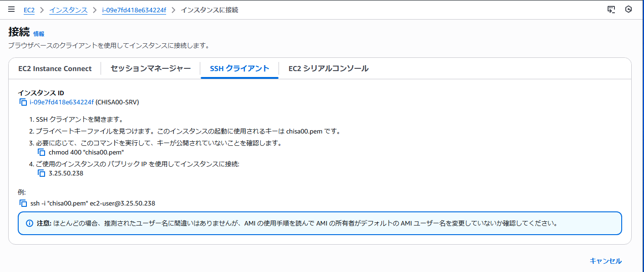Go to the EC2 breadcrumb link
Image resolution: width=644 pixels, height=272 pixels.
(x=29, y=10)
